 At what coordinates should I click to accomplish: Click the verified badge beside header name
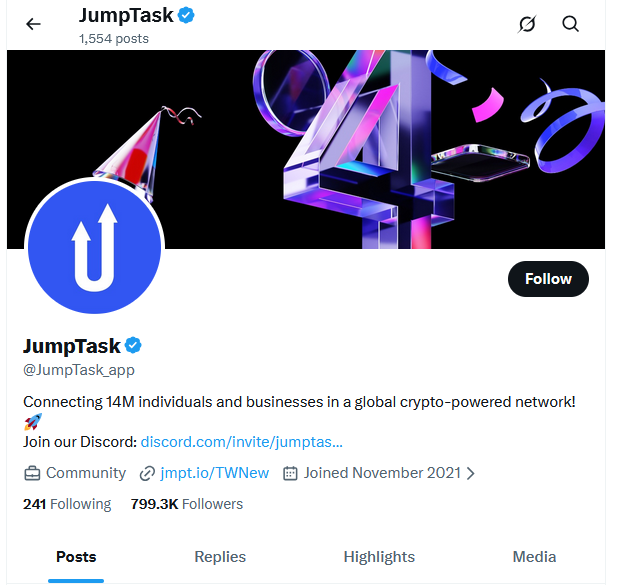[x=186, y=15]
